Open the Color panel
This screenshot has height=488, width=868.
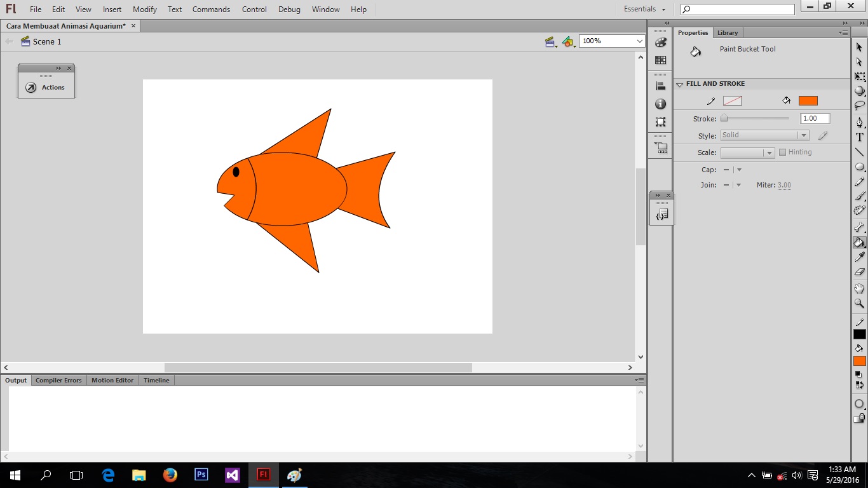pos(660,42)
